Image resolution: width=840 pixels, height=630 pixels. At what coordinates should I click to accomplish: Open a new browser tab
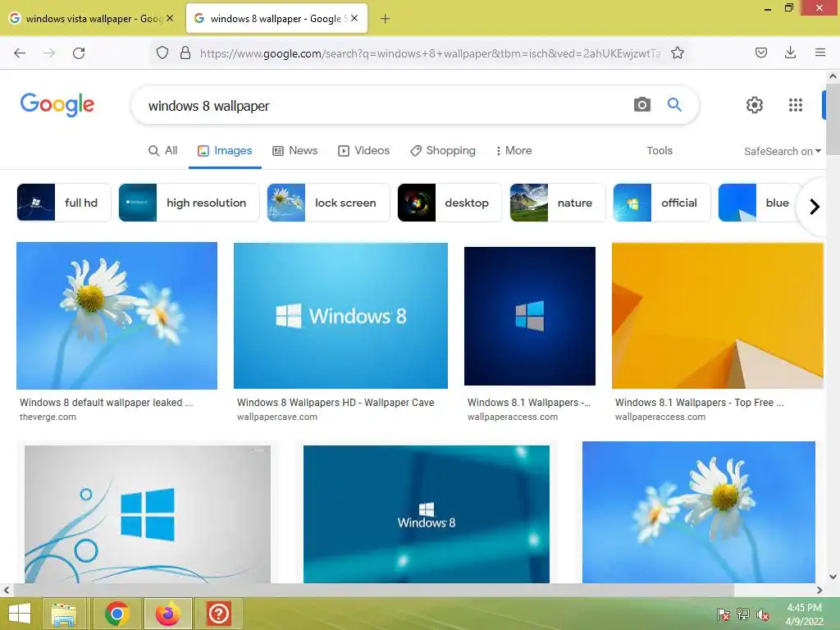386,19
